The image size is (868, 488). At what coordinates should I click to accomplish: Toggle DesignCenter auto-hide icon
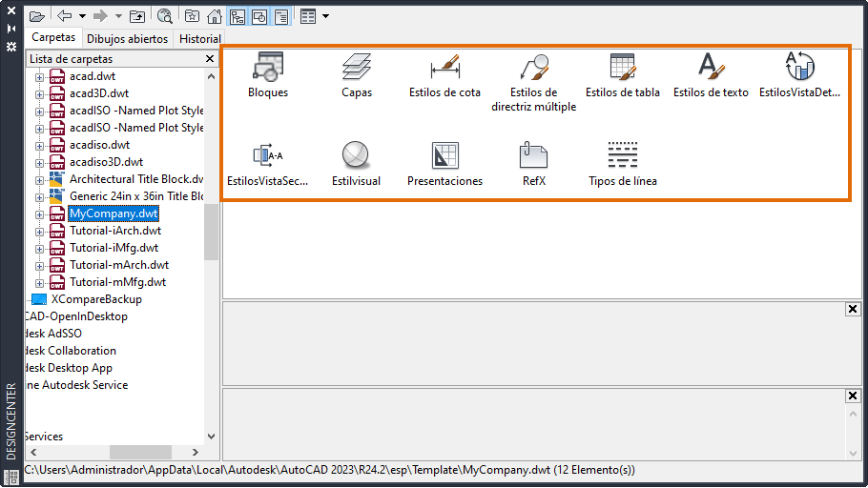pyautogui.click(x=11, y=29)
